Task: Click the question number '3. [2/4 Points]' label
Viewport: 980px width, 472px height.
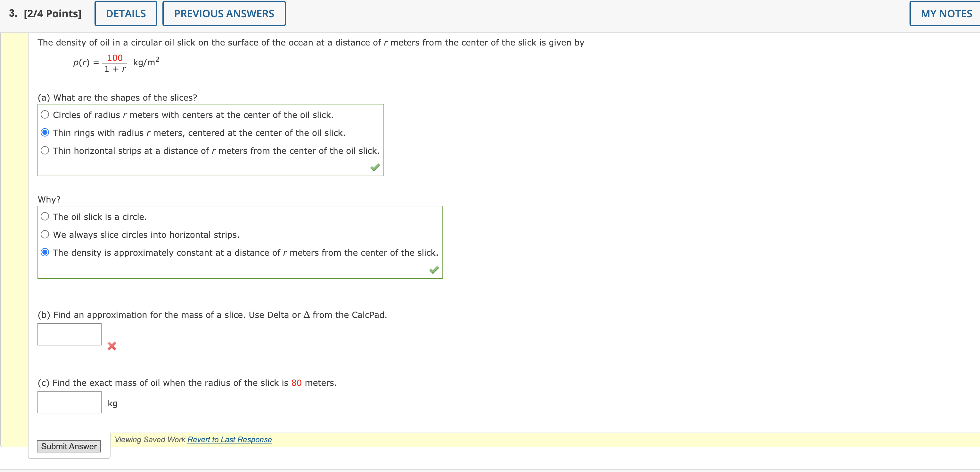Action: coord(45,12)
